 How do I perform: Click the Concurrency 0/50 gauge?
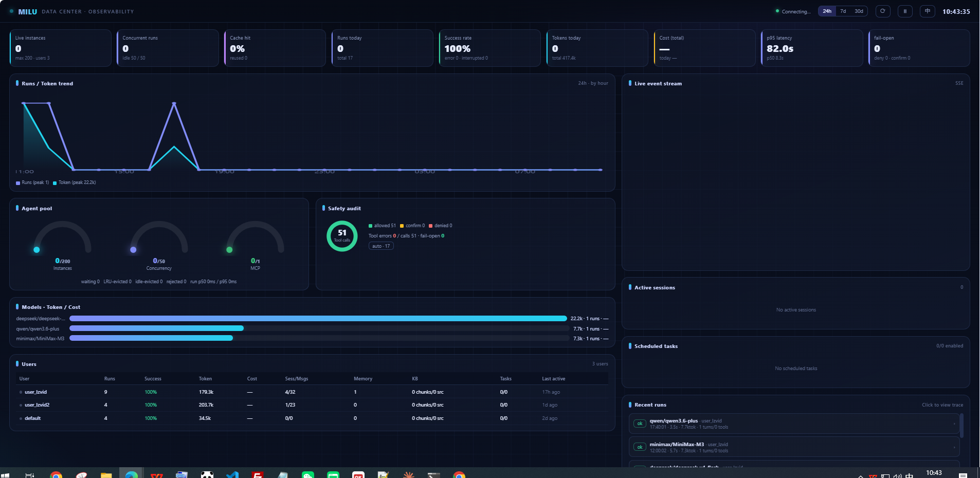[x=159, y=245]
